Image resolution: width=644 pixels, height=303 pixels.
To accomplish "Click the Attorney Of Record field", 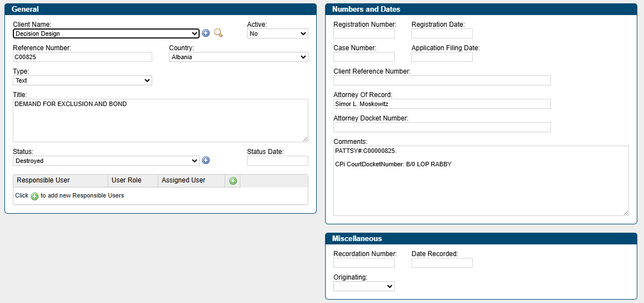I will click(x=442, y=104).
